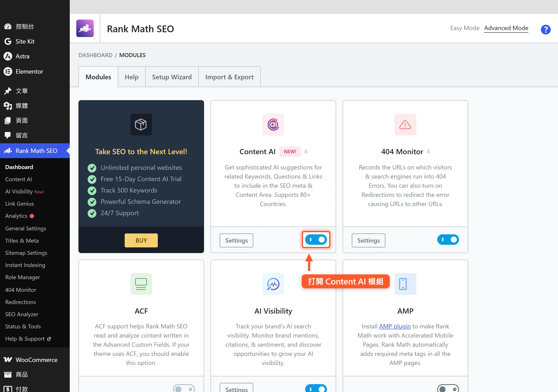Click the AI Visibility module icon
The image size is (558, 392).
[273, 284]
